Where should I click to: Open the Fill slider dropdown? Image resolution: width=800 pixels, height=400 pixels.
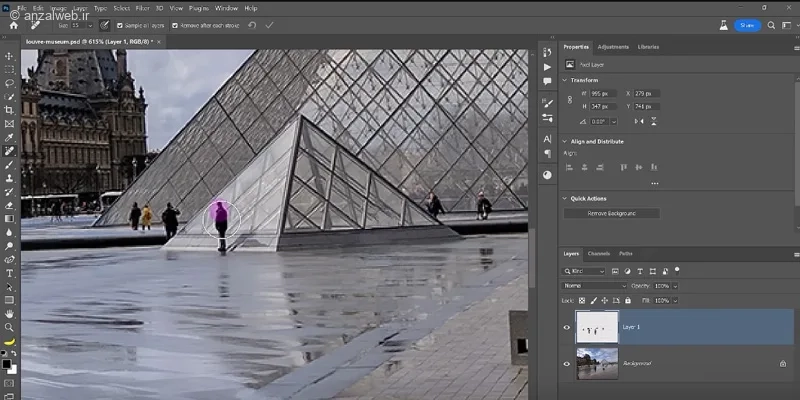675,301
